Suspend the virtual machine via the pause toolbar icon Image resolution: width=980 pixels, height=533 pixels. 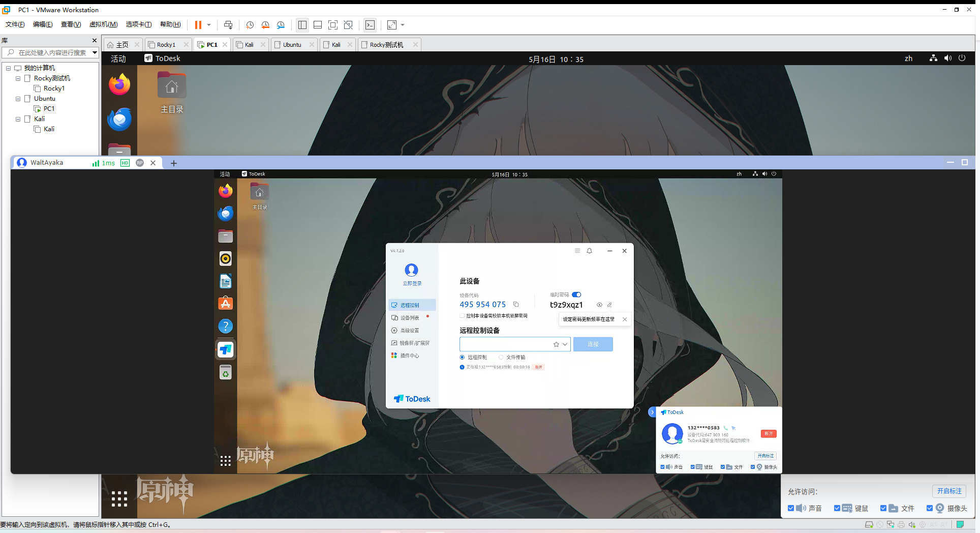pyautogui.click(x=198, y=24)
